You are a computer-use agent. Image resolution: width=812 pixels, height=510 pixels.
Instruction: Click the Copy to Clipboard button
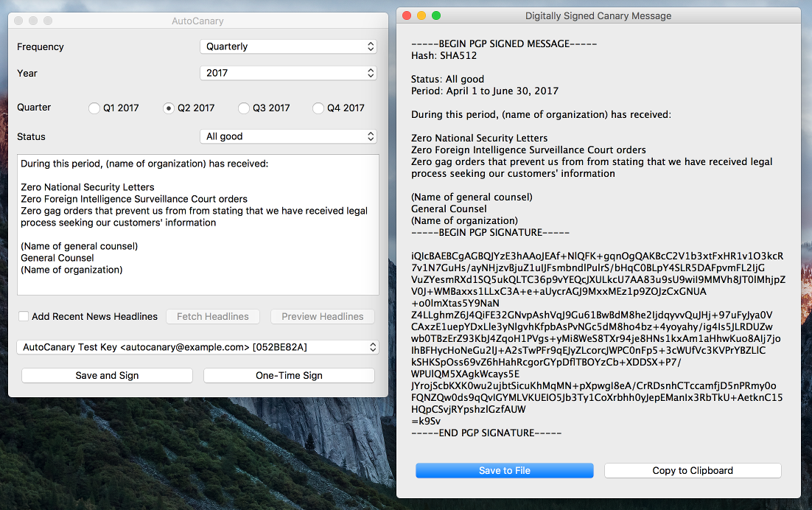tap(693, 470)
